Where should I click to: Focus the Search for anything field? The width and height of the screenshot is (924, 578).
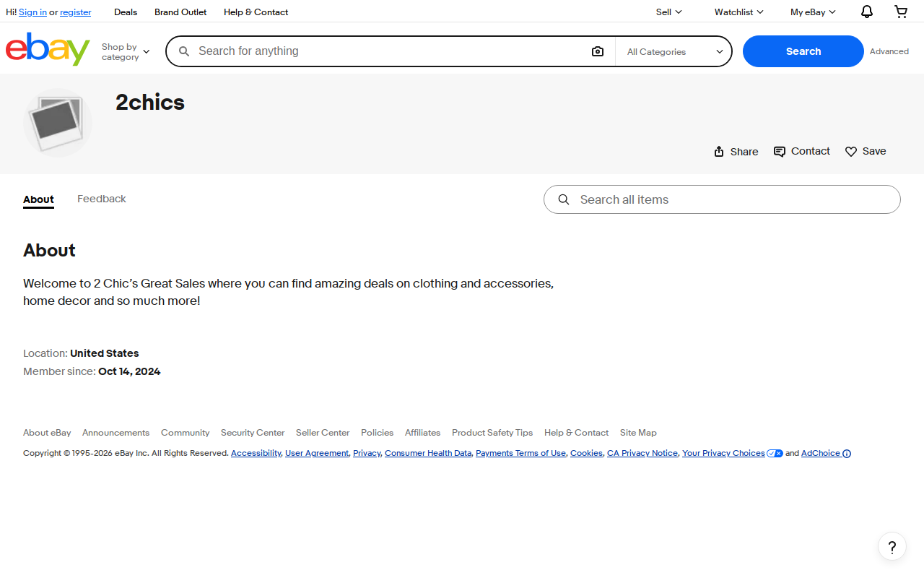point(390,51)
